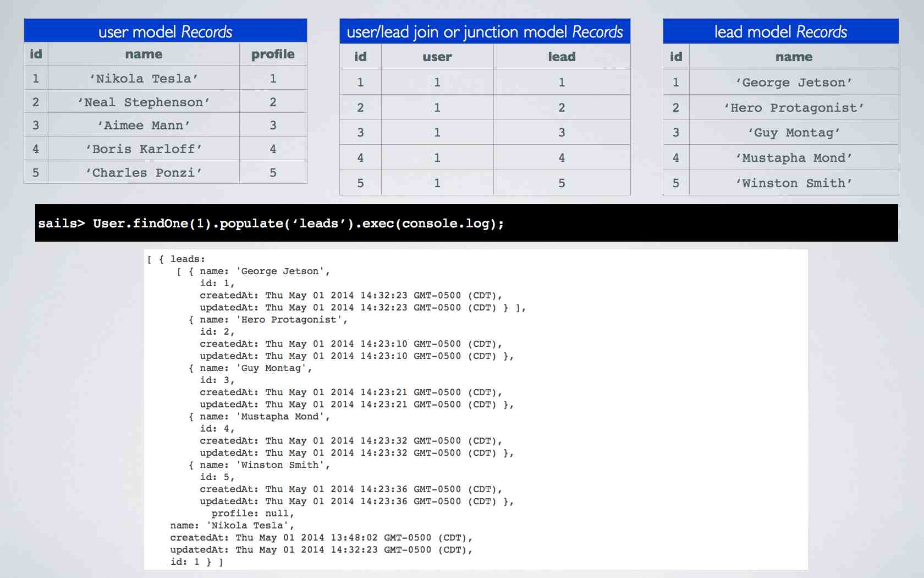Click '[ { leads:' at output start
This screenshot has height=578, width=924.
tap(176, 259)
